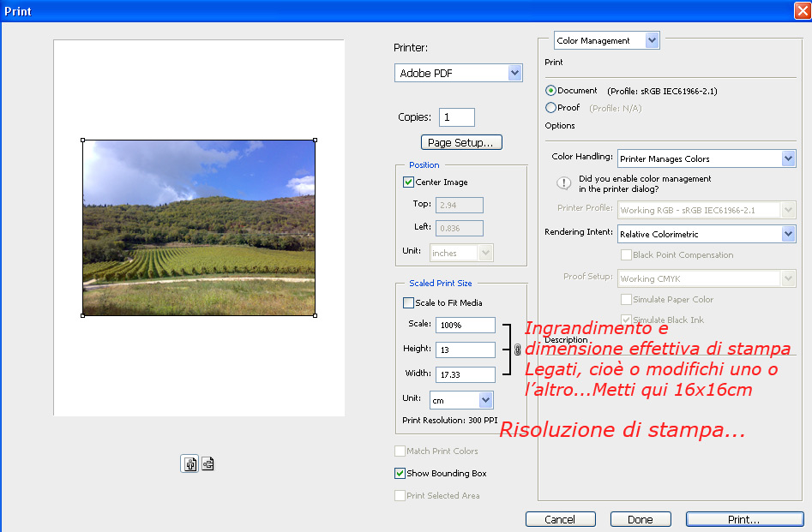Click the 'Position' group label
Viewport: 812px width, 532px height.
424,165
